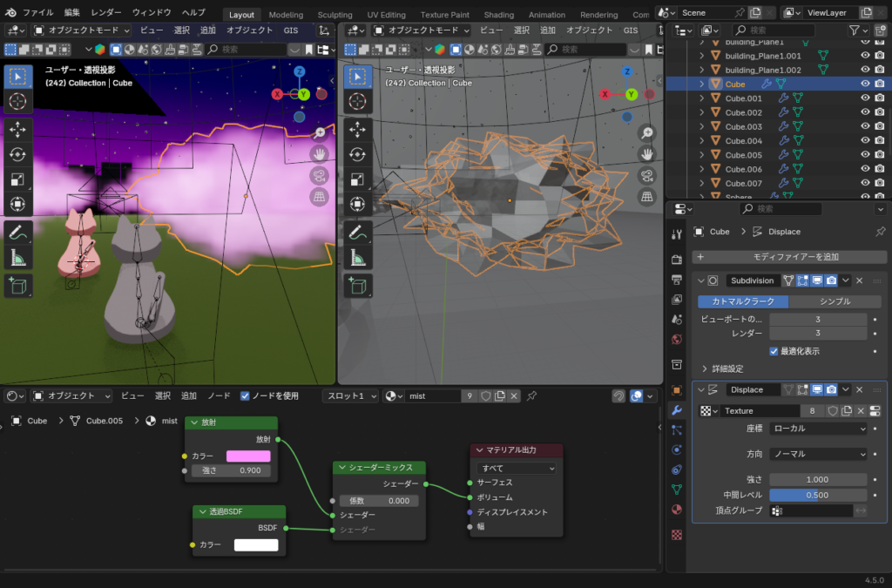The image size is (892, 588).
Task: Open the coordinates dropdown set to Local
Action: coord(818,429)
